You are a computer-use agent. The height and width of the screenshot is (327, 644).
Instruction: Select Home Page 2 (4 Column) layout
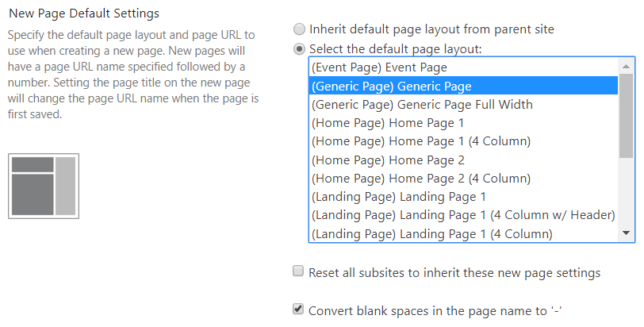pyautogui.click(x=463, y=179)
